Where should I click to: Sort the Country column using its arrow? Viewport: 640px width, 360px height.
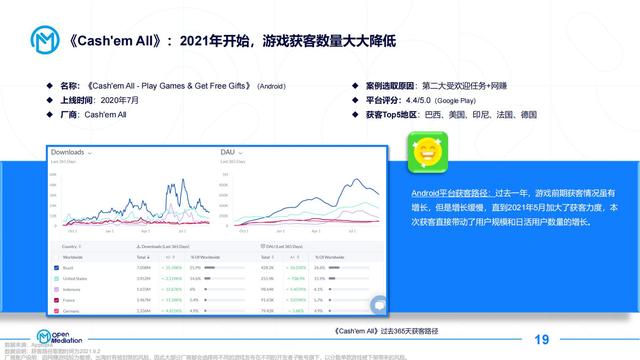click(x=80, y=247)
